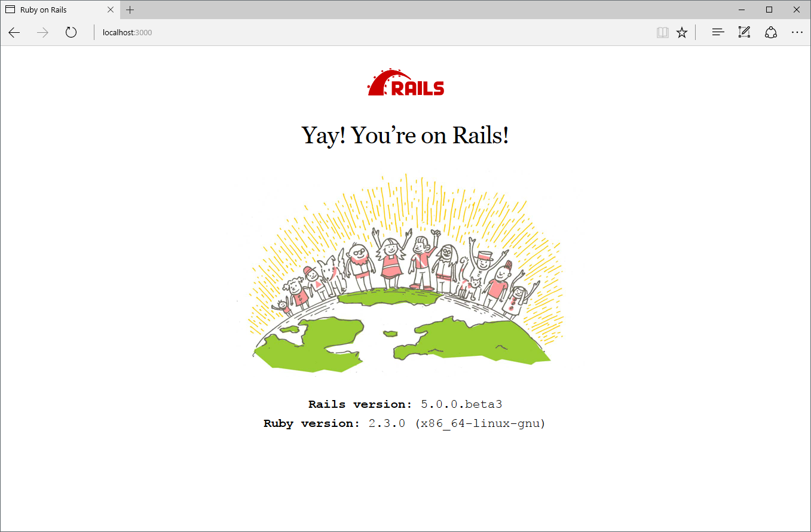Click the '2.3.0 (x86_64-linux-gnu)' text
Image resolution: width=811 pixels, height=532 pixels.
tap(457, 423)
